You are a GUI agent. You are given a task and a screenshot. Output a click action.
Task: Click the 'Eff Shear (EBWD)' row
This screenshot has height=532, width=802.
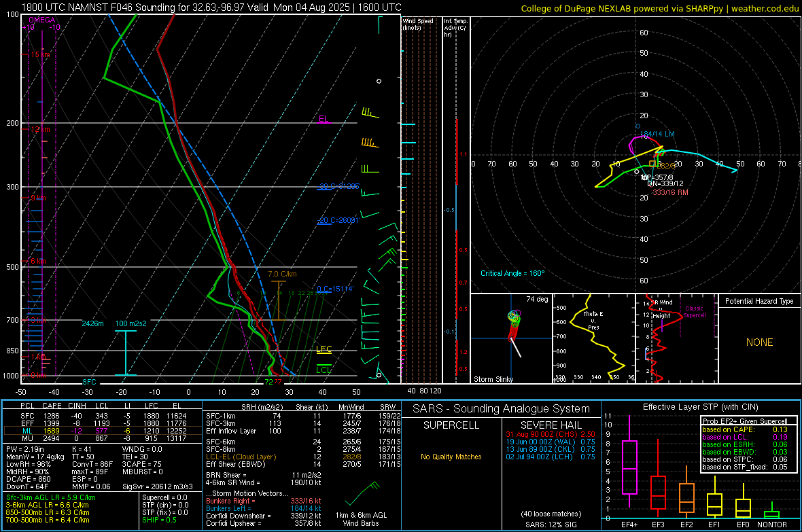pyautogui.click(x=303, y=465)
